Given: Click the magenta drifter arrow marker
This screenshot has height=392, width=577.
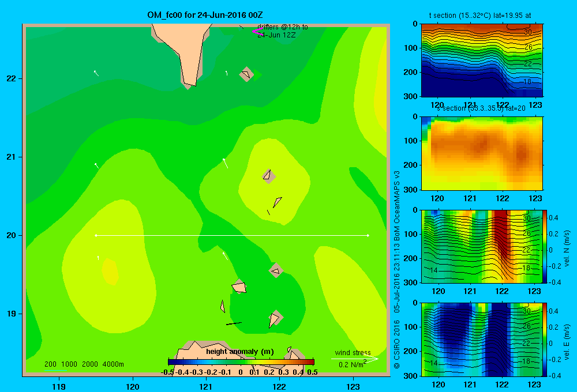Looking at the screenshot, I should 257,32.
